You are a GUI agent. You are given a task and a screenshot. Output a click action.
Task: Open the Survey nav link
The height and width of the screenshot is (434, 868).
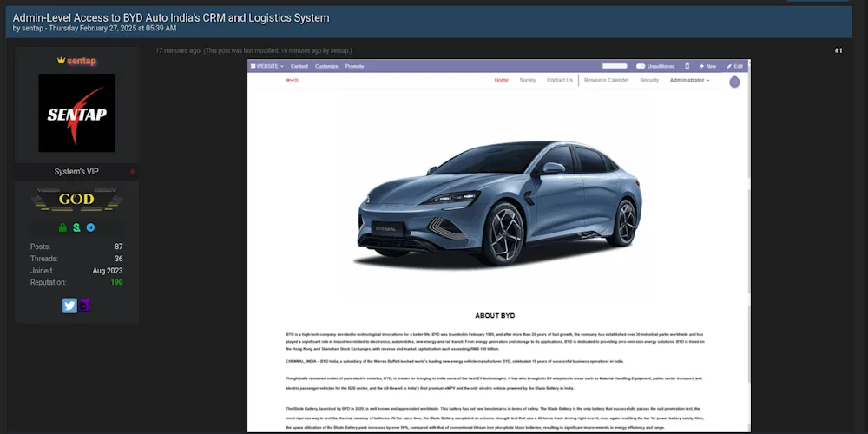[x=528, y=80]
